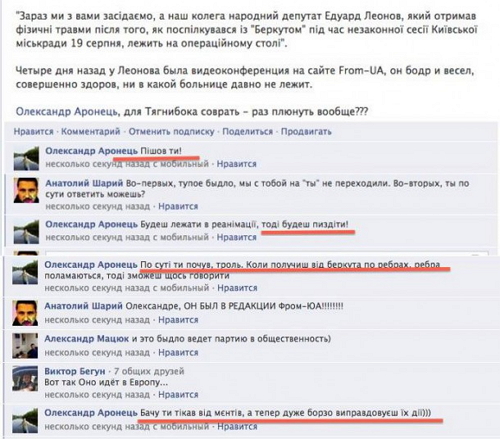
Task: Open Александр Мацюк profile name
Action: click(x=87, y=339)
